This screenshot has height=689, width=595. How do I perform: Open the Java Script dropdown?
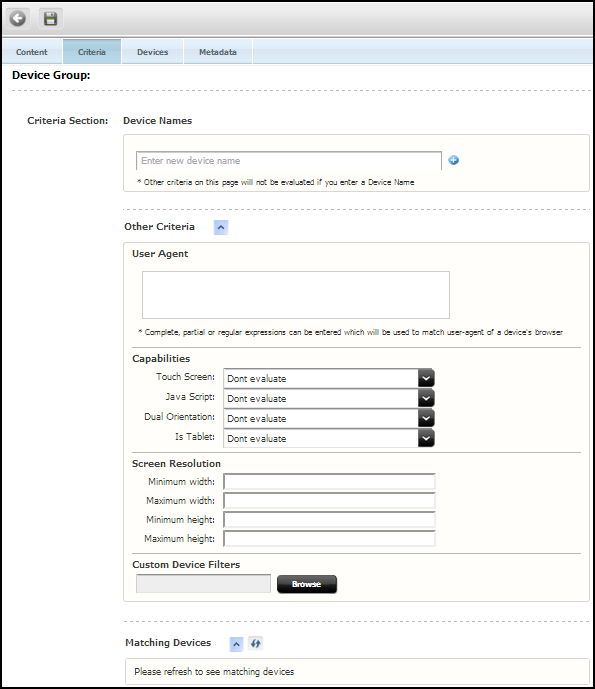coord(329,399)
